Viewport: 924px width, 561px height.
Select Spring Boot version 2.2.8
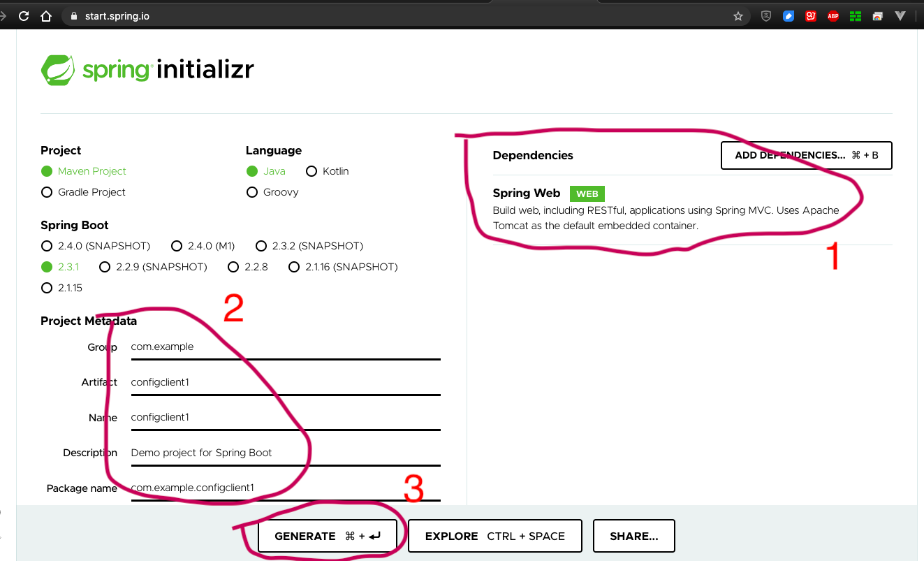(x=248, y=267)
